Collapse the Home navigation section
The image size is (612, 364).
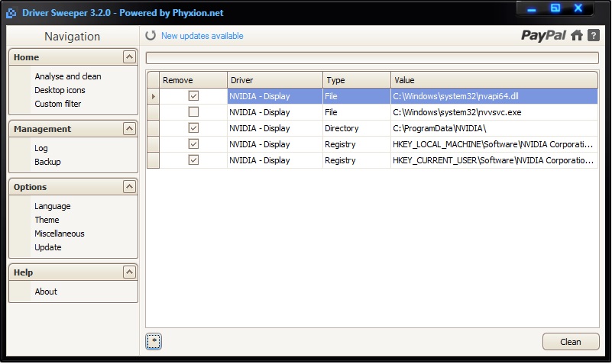(x=129, y=57)
